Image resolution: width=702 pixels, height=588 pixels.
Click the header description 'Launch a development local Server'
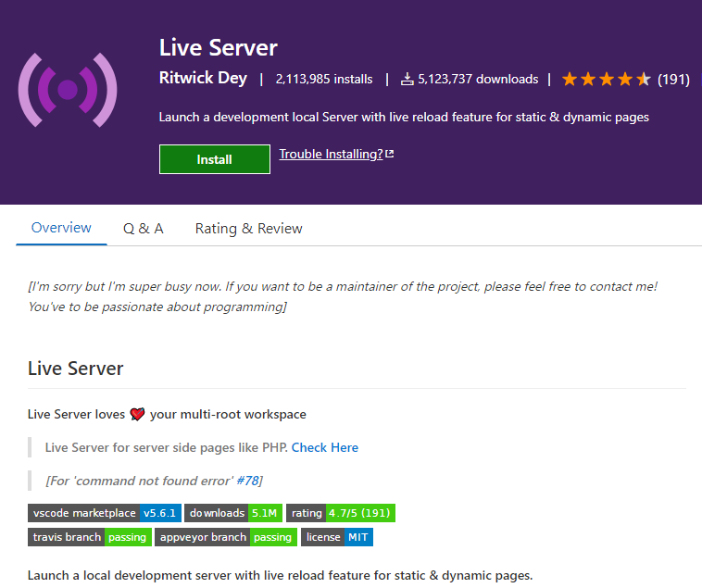pyautogui.click(x=404, y=118)
